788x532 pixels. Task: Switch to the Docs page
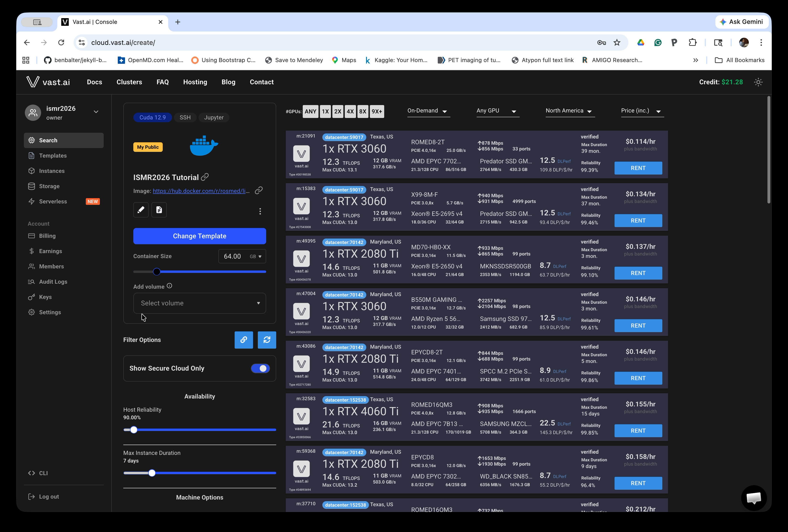tap(94, 82)
